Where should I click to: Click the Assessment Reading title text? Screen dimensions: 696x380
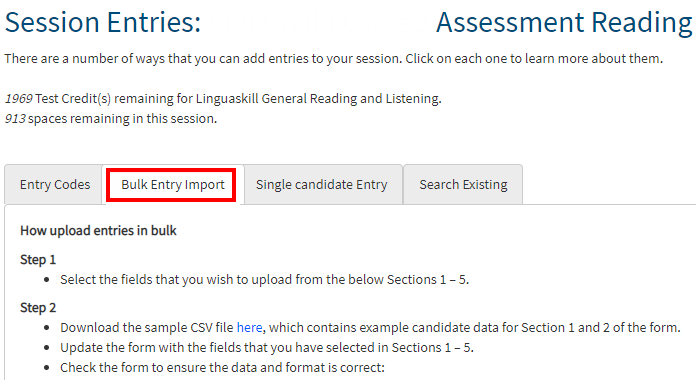click(564, 22)
